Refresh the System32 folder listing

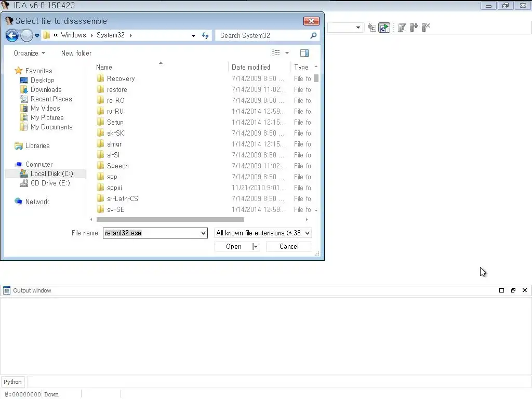pyautogui.click(x=205, y=35)
